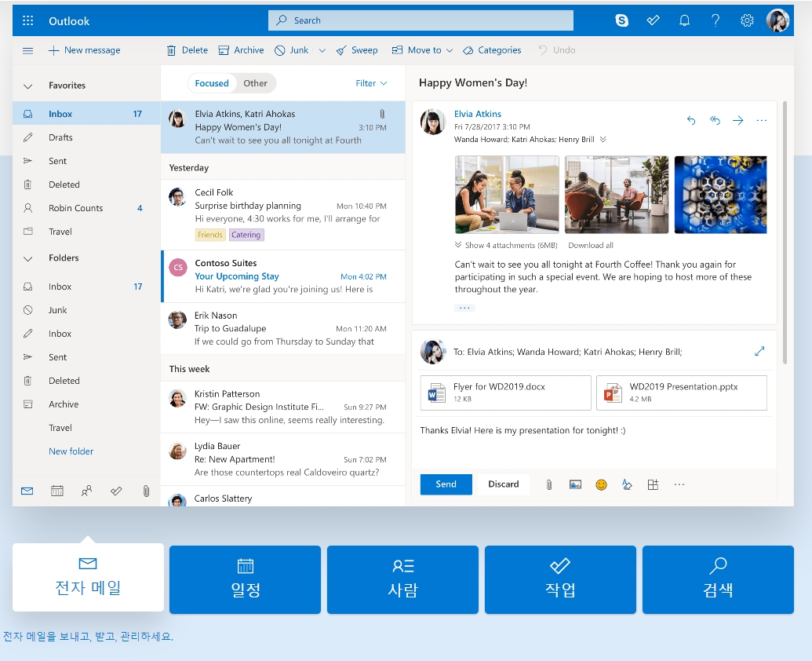The image size is (812, 661).
Task: Pop out the reply compose window
Action: point(759,351)
